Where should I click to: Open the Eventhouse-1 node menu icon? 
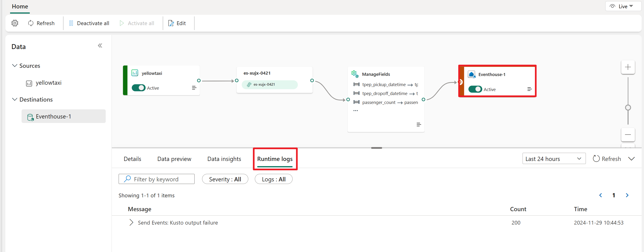tap(529, 89)
